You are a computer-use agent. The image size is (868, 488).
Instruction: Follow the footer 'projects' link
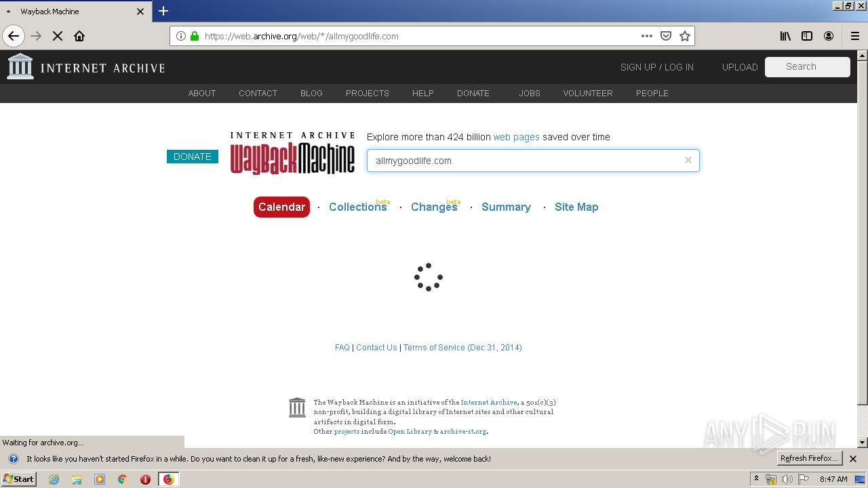[347, 432]
